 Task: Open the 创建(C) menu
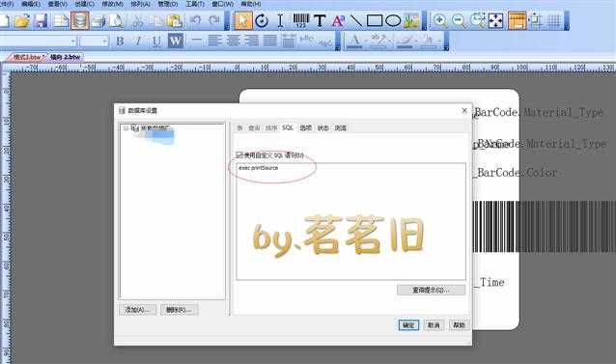[x=84, y=4]
